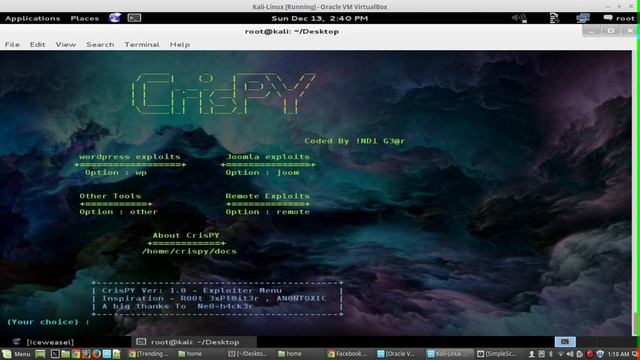Screen dimensions: 640x360
Task: Click the volume speaker icon in host tray
Action: coord(570,354)
